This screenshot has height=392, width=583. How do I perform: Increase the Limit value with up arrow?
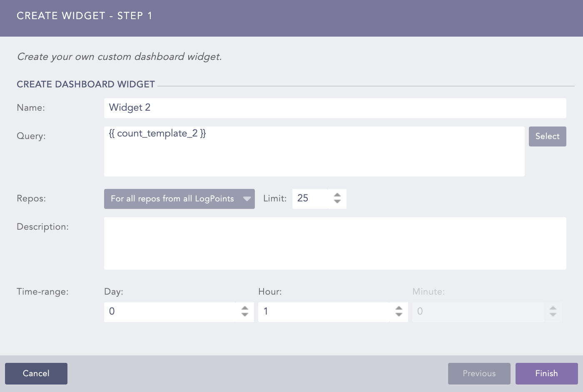pos(337,195)
